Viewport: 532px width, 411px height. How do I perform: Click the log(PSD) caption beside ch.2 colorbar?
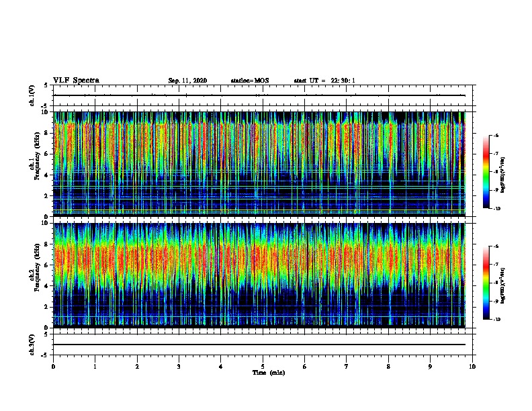pyautogui.click(x=503, y=285)
